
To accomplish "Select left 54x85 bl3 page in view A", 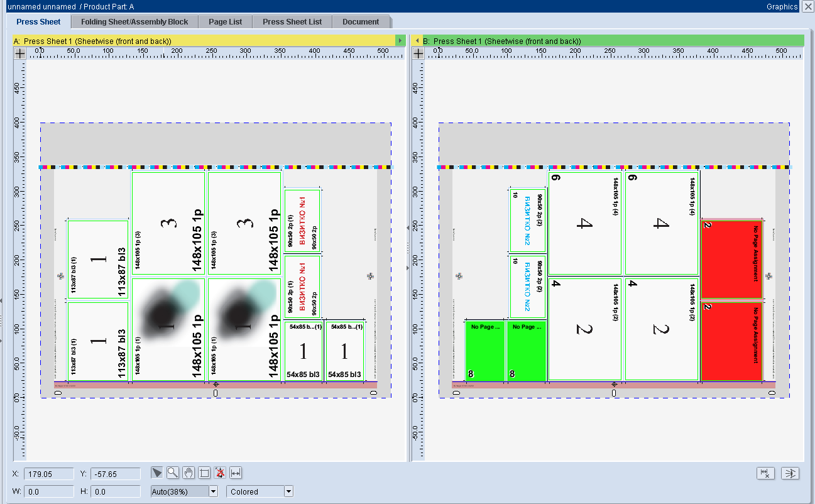I will point(304,351).
